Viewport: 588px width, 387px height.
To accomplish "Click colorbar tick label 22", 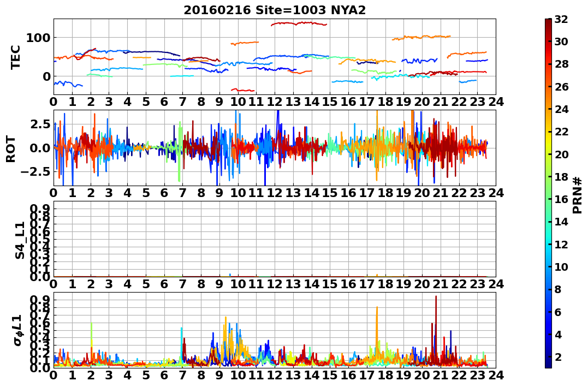I will point(561,132).
